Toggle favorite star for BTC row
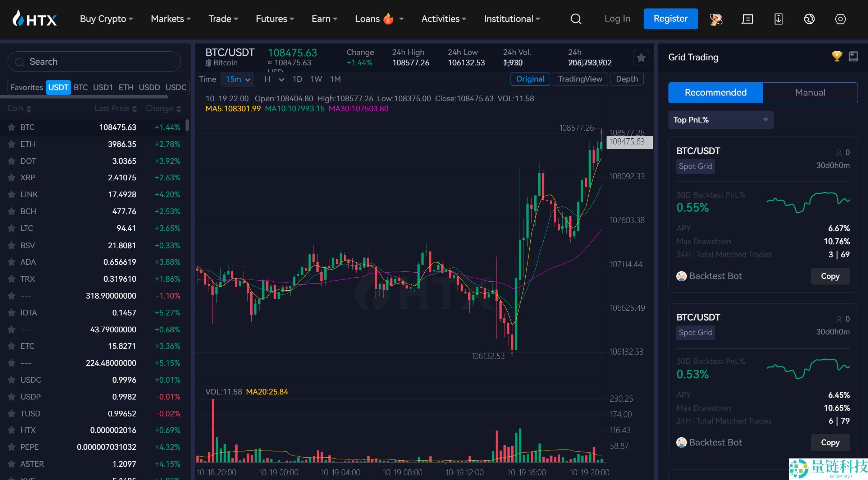Screen dimensions: 868x480 (12, 127)
